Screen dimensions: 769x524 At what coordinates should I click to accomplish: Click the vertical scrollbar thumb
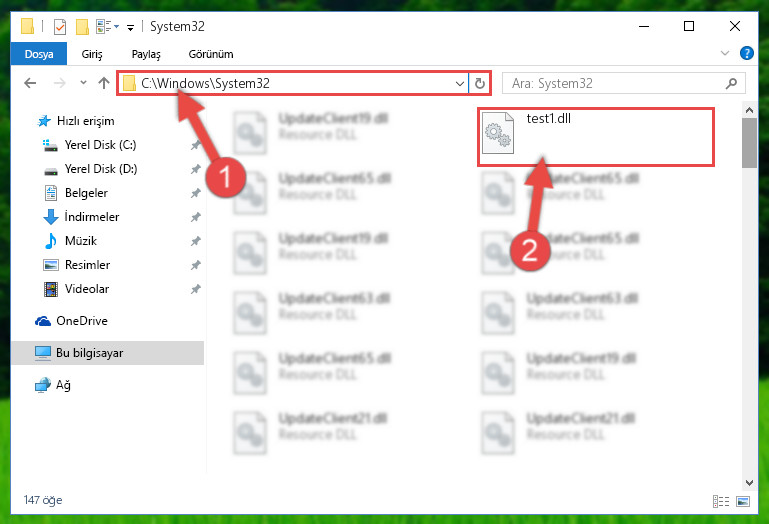click(749, 143)
